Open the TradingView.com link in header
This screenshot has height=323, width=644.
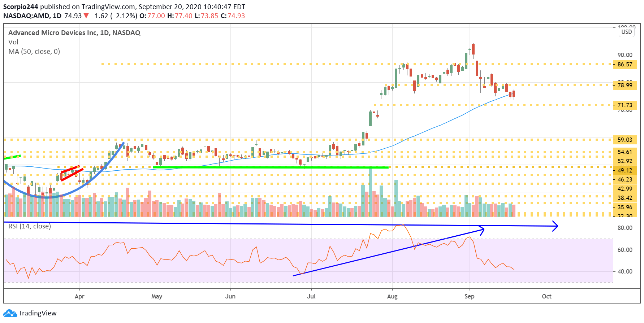(x=108, y=6)
